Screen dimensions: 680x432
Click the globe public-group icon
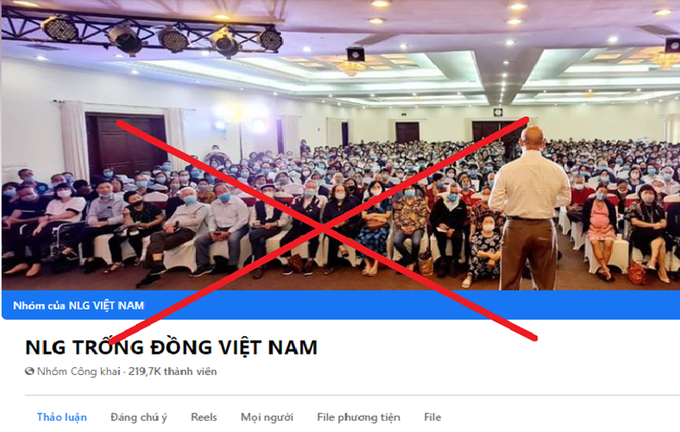[29, 371]
